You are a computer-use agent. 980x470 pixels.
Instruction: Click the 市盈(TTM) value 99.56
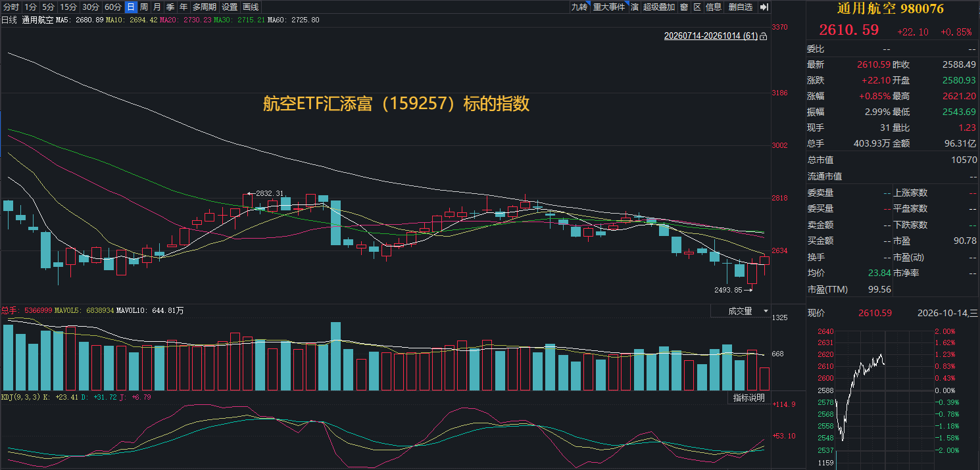pos(879,289)
